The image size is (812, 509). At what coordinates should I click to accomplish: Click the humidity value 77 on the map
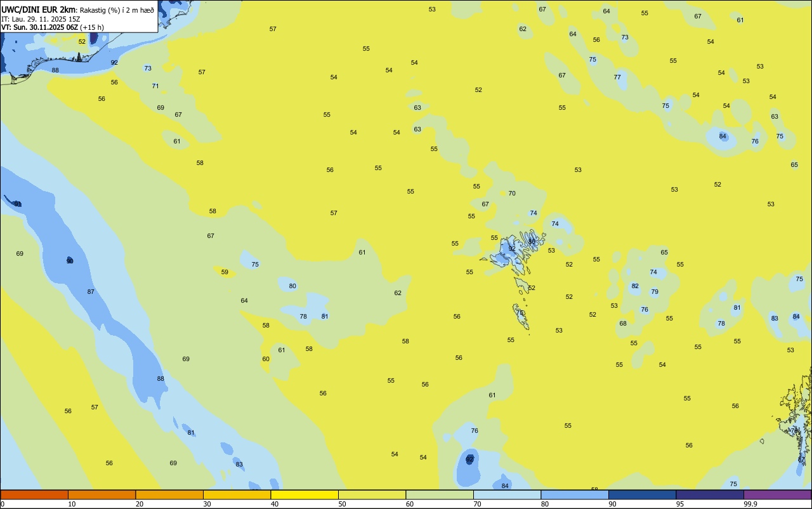[x=617, y=77]
